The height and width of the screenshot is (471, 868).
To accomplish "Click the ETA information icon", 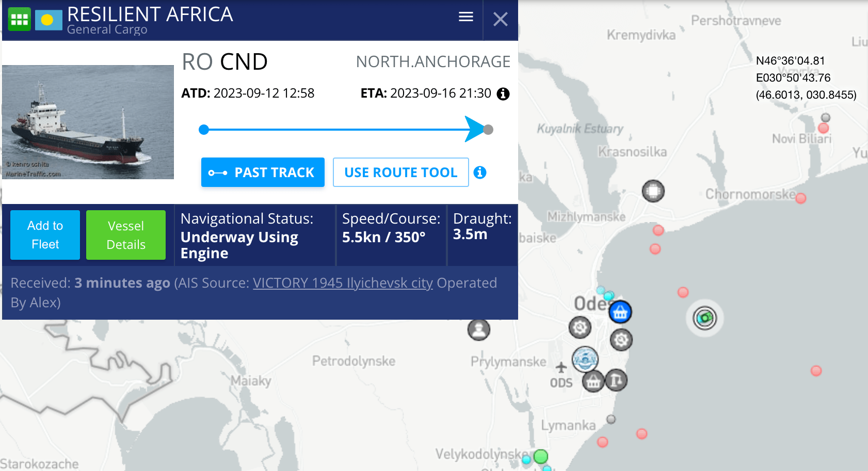I will (x=503, y=94).
